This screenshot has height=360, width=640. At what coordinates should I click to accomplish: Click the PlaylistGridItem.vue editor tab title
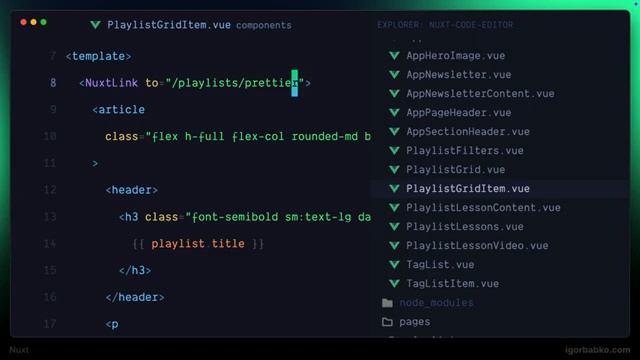[x=169, y=25]
